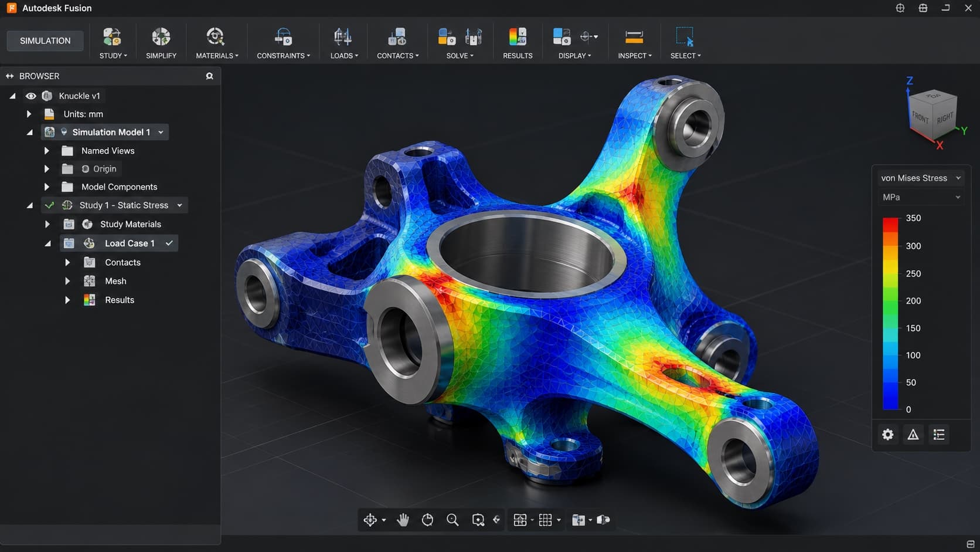Click the Zoom window fit tool
Viewport: 980px width, 552px height.
point(478,520)
